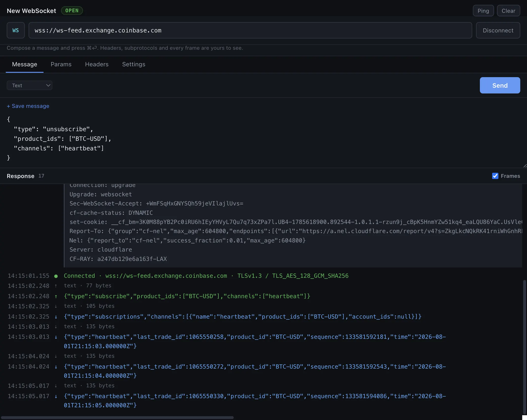Click the down arrow beside the subscriptions frame
This screenshot has height=420, width=527.
tap(56, 317)
